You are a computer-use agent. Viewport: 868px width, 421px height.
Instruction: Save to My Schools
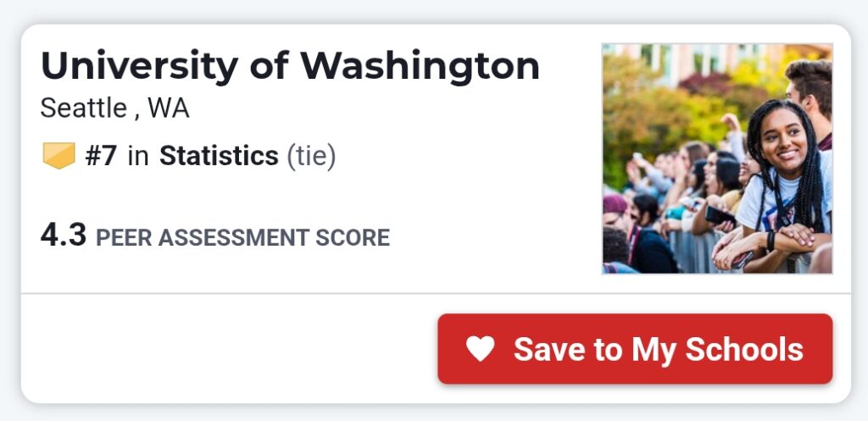[635, 349]
